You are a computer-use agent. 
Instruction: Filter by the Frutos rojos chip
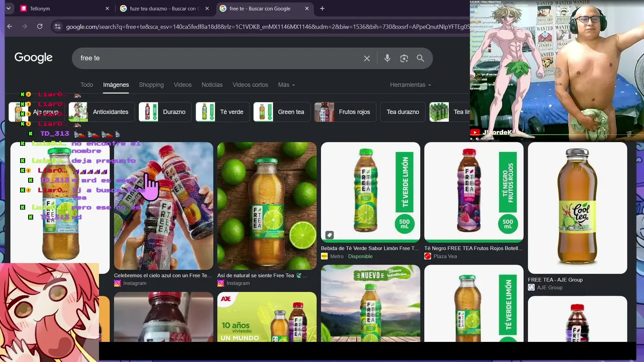click(x=345, y=112)
